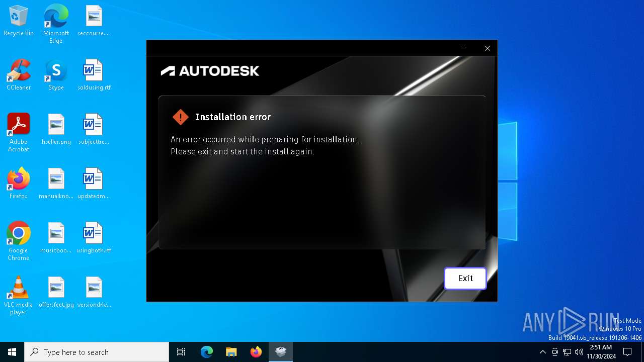Image resolution: width=644 pixels, height=362 pixels.
Task: Open the notification center icon
Action: tap(627, 352)
